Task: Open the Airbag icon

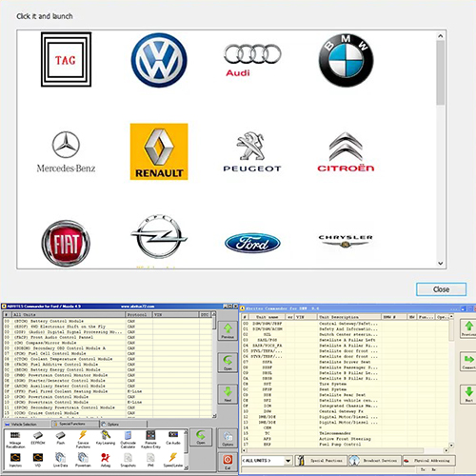Action: tap(106, 460)
